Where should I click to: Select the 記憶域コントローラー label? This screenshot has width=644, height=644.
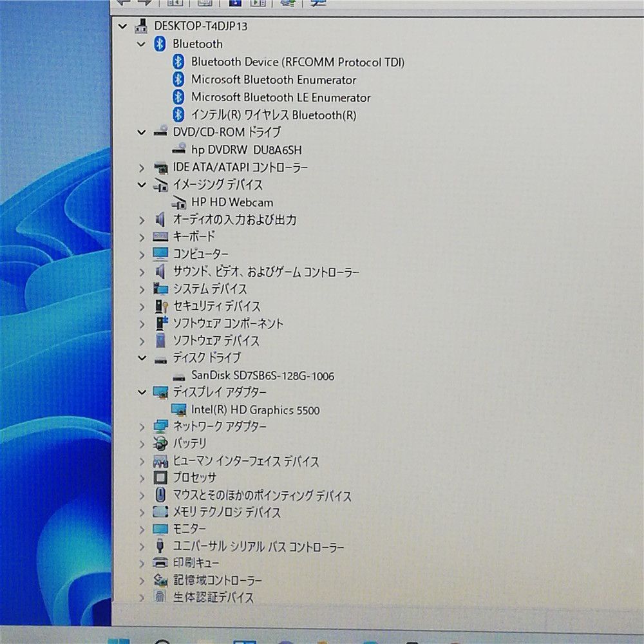tap(217, 580)
